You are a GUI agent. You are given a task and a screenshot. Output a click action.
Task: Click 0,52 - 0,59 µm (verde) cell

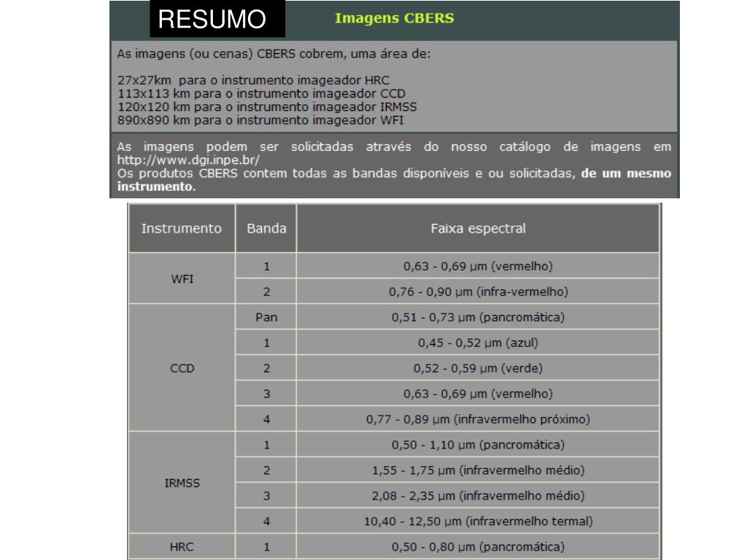point(478,368)
